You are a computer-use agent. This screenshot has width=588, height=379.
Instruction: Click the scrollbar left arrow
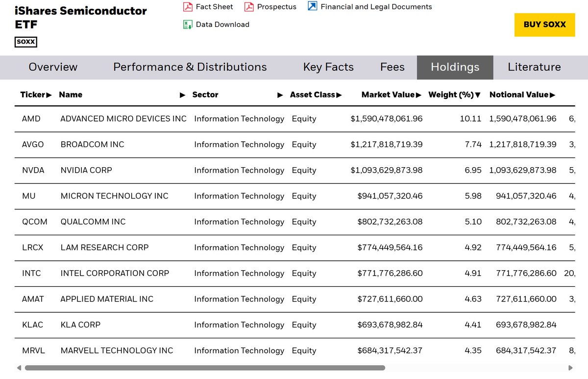[19, 368]
